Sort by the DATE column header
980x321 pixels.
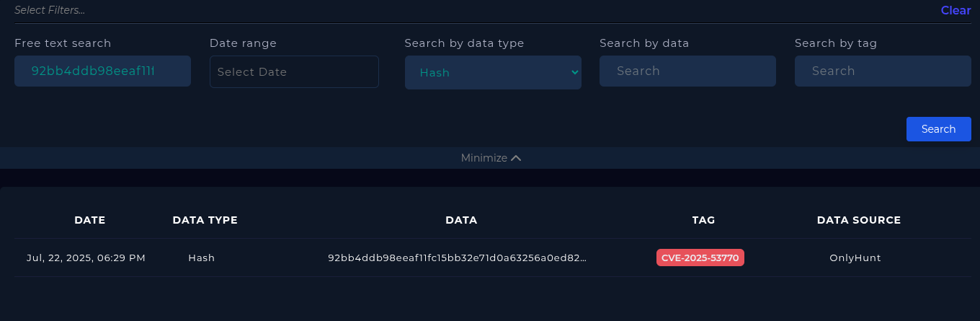[90, 220]
